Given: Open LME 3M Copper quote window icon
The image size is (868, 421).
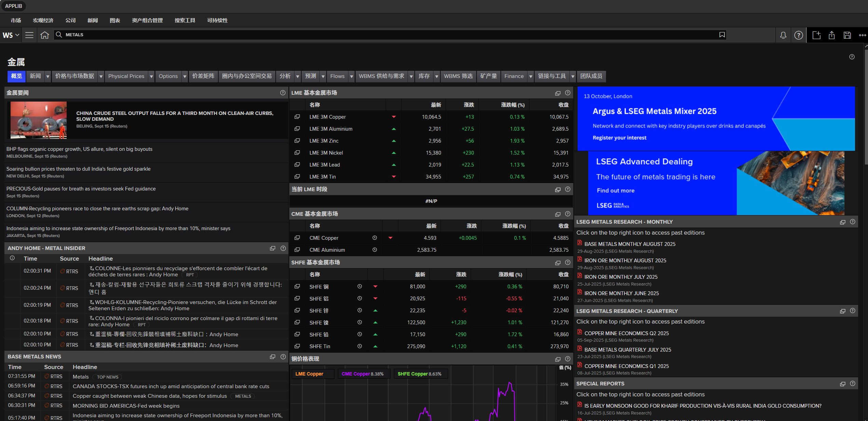Looking at the screenshot, I should (x=297, y=117).
